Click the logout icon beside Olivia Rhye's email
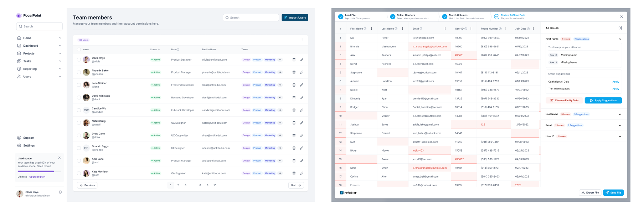This screenshot has height=210, width=644. pyautogui.click(x=61, y=192)
